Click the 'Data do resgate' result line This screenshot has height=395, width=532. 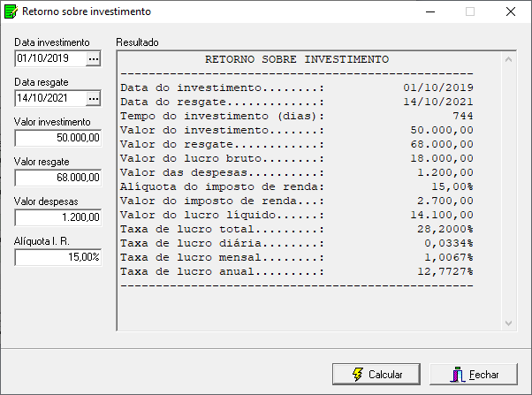[x=297, y=103]
